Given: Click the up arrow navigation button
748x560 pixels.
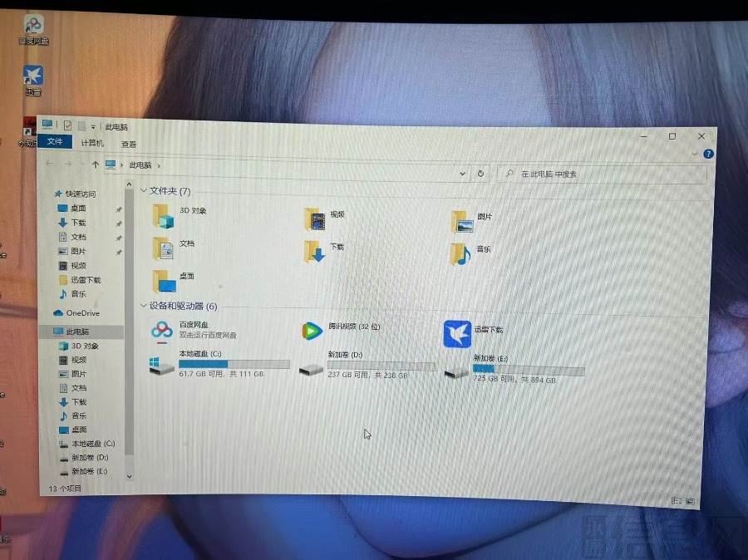Looking at the screenshot, I should pos(96,165).
